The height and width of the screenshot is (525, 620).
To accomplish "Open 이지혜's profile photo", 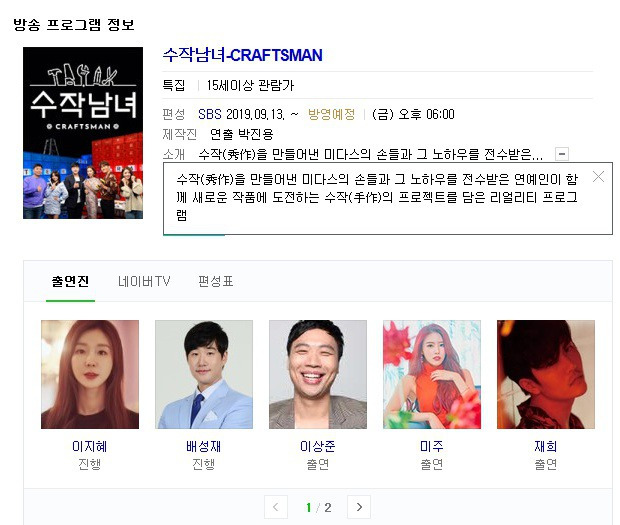I will (x=90, y=374).
